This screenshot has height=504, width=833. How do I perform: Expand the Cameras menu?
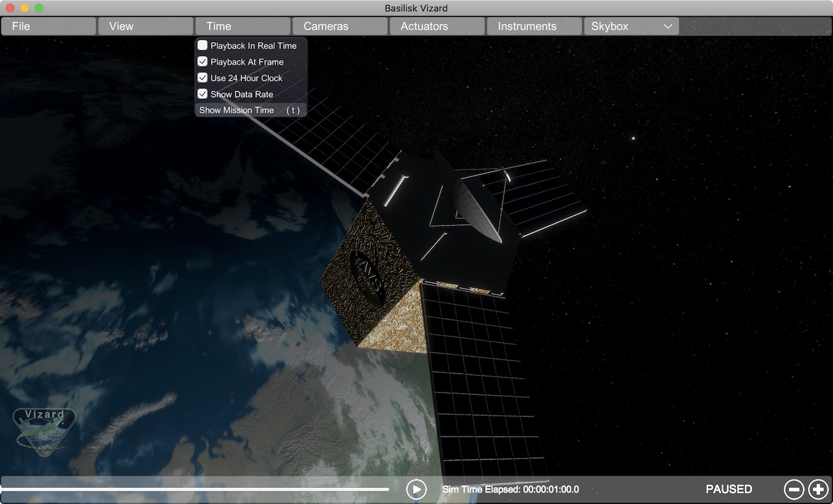pos(340,26)
